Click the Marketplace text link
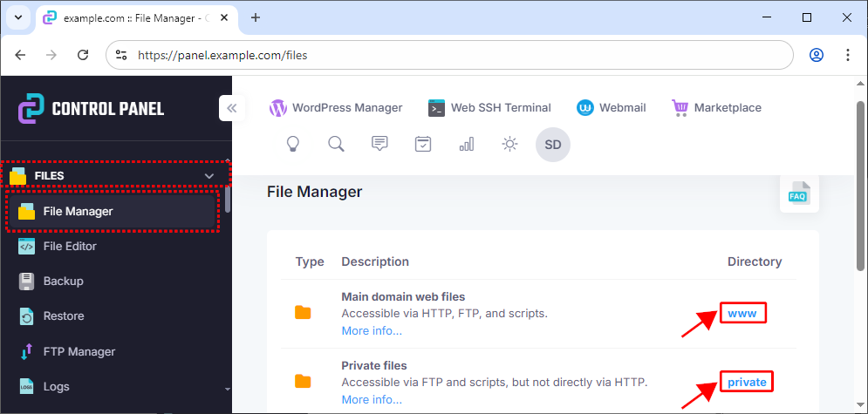The image size is (868, 414). pyautogui.click(x=728, y=108)
